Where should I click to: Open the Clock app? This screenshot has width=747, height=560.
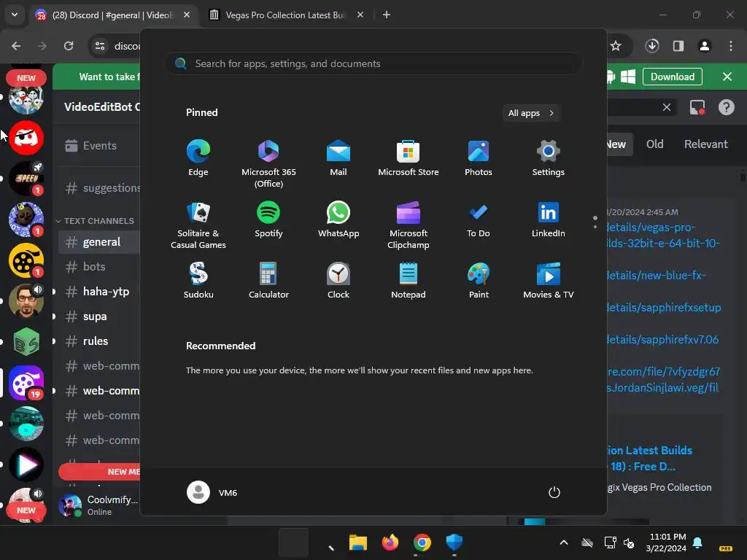click(338, 281)
